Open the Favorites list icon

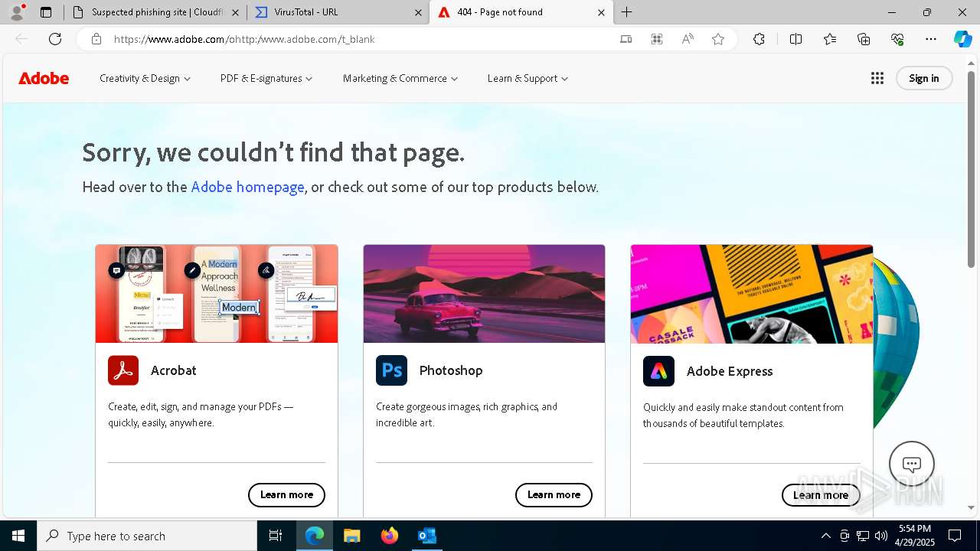pyautogui.click(x=830, y=39)
